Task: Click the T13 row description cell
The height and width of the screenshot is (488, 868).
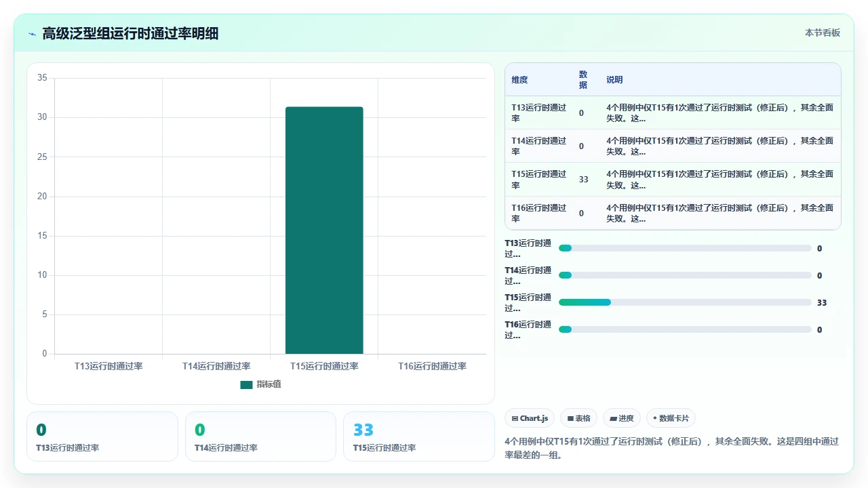Action: (721, 113)
